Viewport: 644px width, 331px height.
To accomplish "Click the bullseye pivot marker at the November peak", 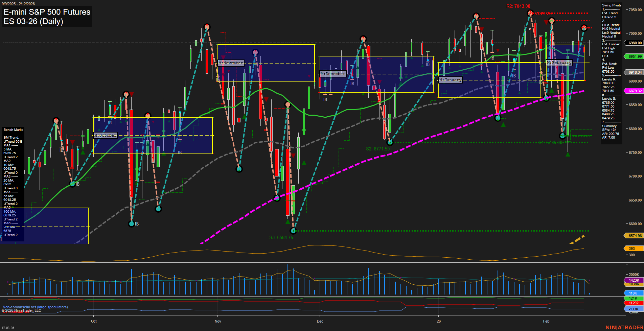I will 207,26.
